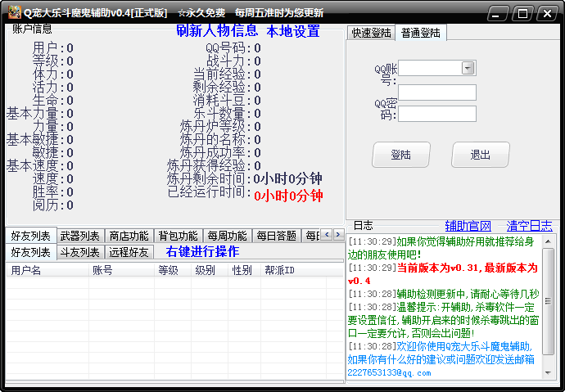Click the app icon in the title bar

pos(14,12)
